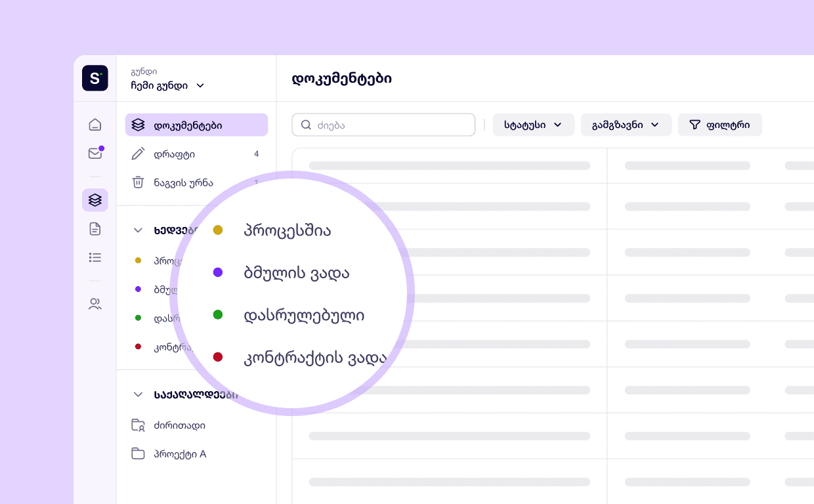This screenshot has height=504, width=814.
Task: Open the სტატუსი dropdown
Action: 534,125
